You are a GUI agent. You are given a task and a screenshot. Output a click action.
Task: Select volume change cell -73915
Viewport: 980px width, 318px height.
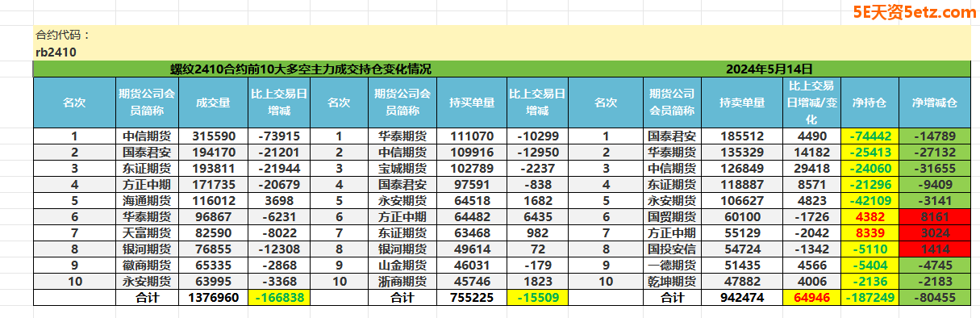(279, 136)
